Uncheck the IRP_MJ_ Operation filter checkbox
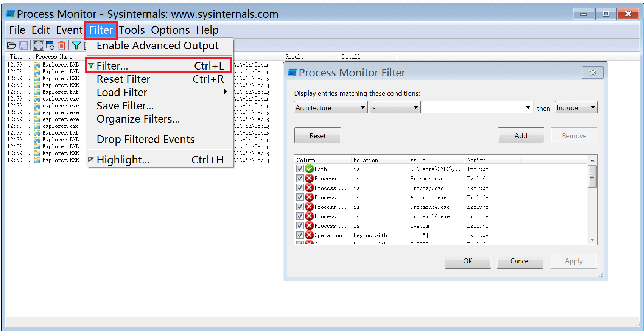 (x=300, y=235)
